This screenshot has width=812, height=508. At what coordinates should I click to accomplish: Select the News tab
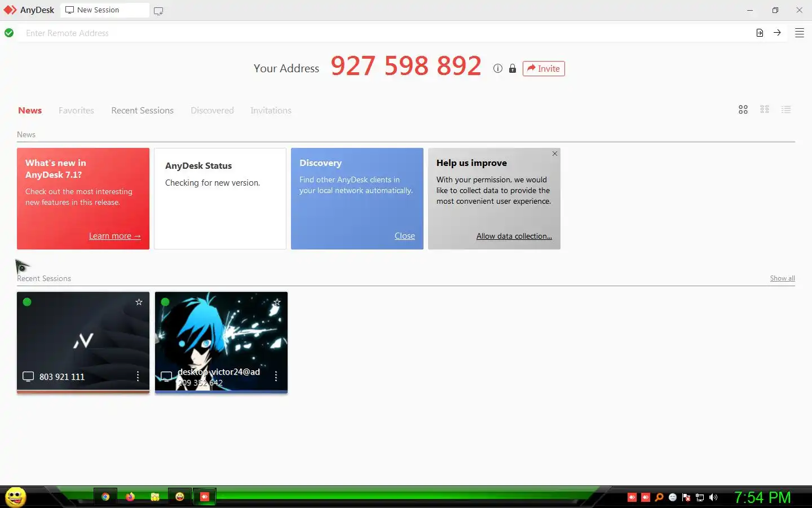(30, 111)
